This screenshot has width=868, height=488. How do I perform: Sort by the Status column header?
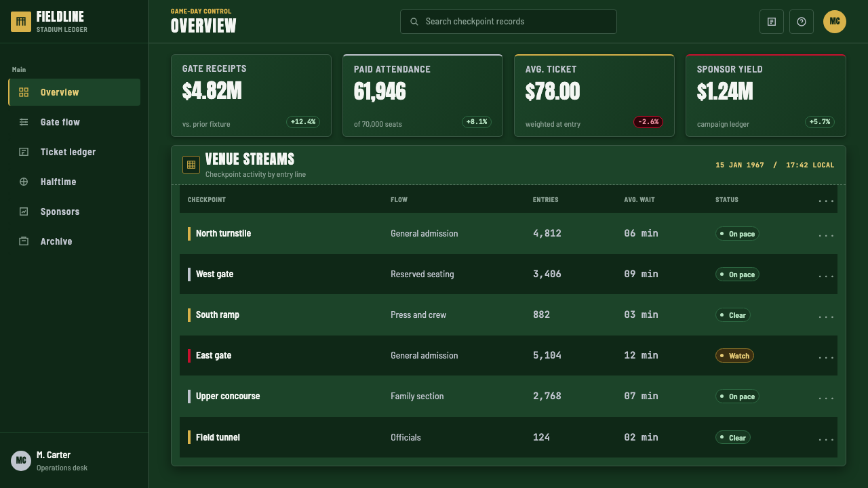[x=727, y=200]
